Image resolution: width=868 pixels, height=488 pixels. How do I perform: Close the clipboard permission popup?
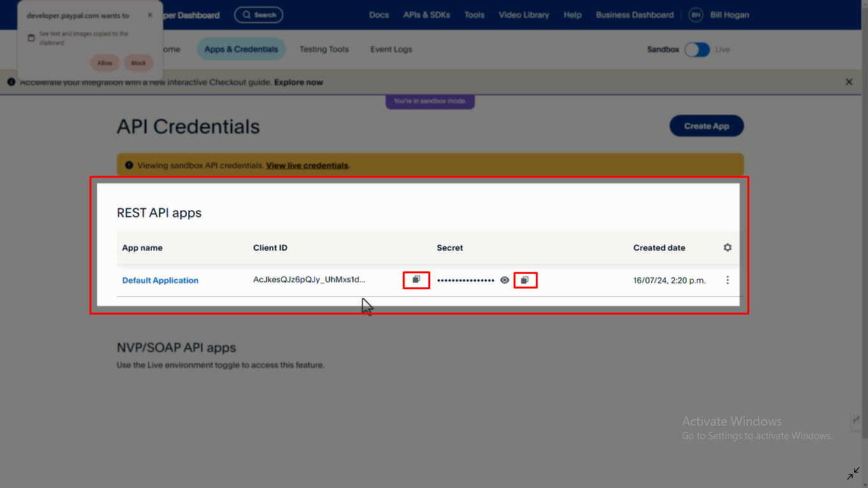click(x=150, y=15)
